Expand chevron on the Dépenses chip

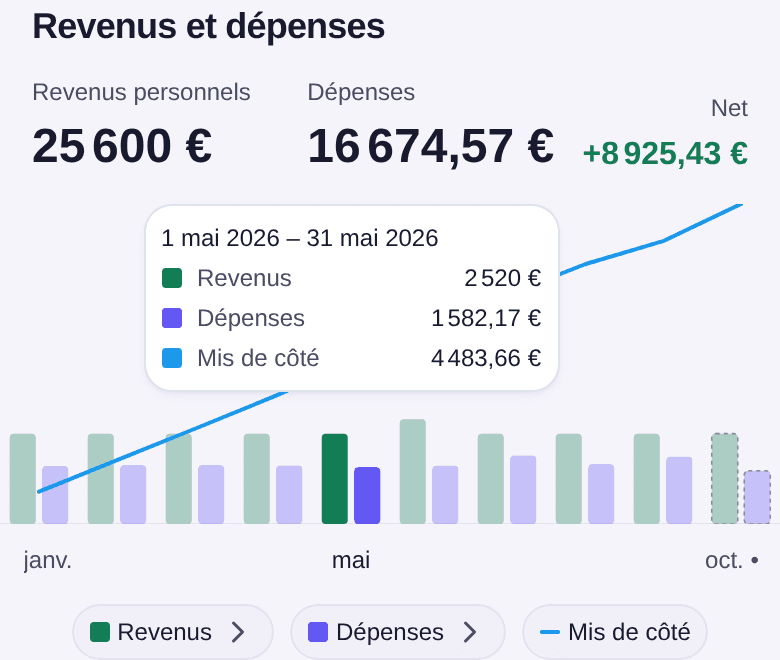[x=470, y=632]
